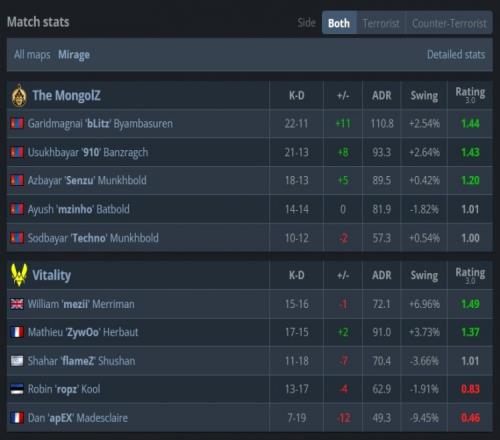Switch side filter to Terrorist
This screenshot has height=440, width=500.
point(381,23)
